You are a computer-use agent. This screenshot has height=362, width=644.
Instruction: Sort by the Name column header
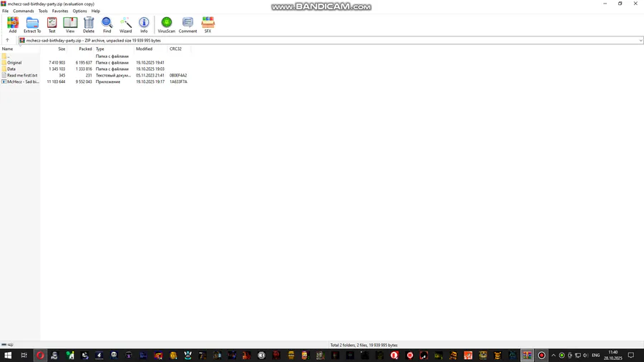[20, 49]
